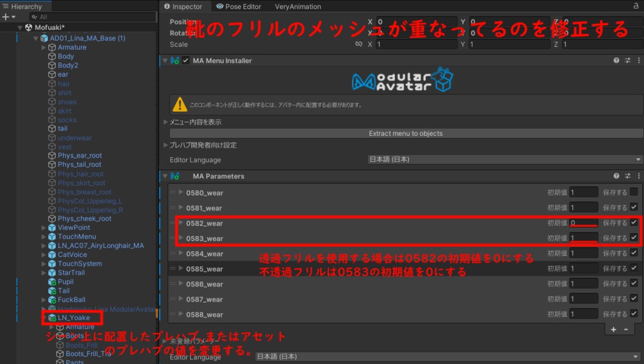The image size is (644, 364).
Task: Toggle save checkbox for 0584_wear
Action: [x=634, y=253]
